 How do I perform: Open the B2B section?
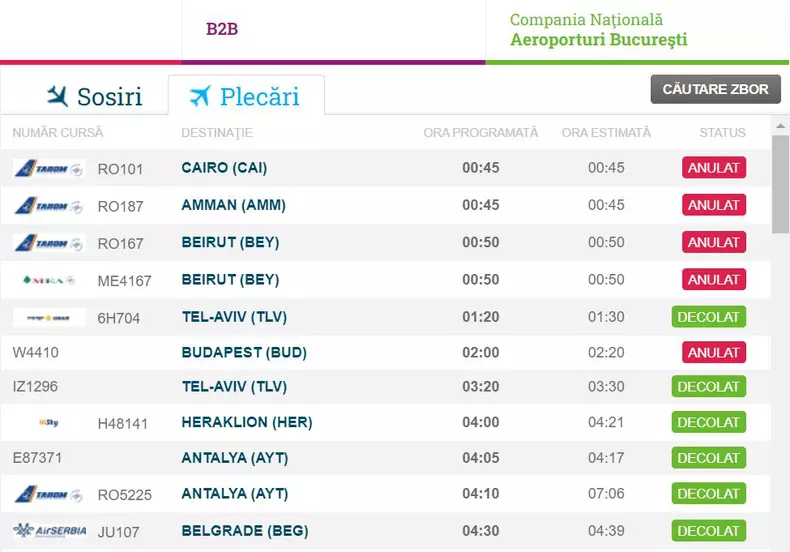(x=222, y=29)
